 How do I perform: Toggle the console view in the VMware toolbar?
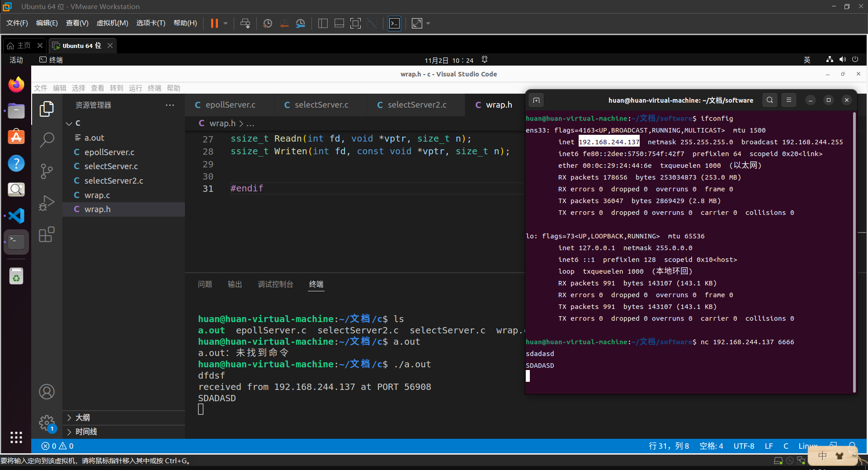pos(394,23)
